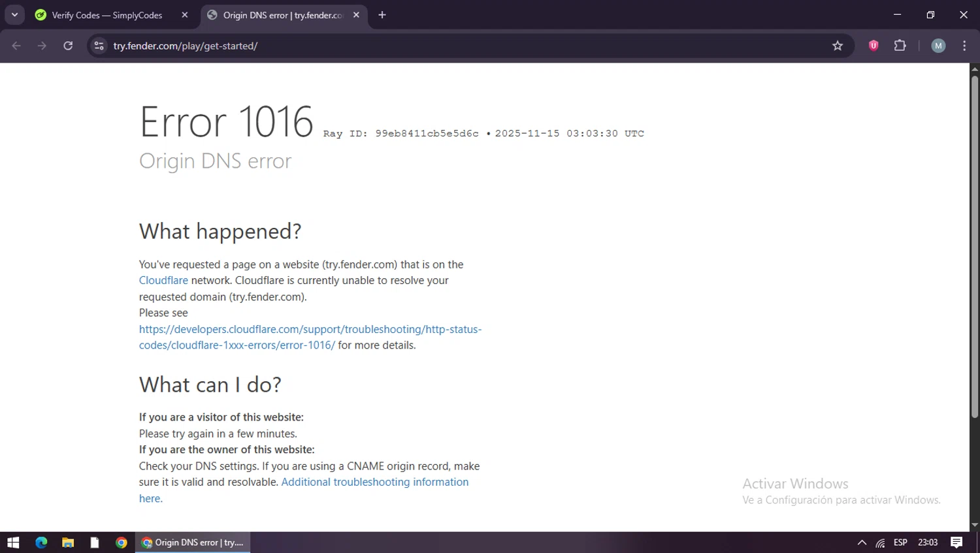Change the ESP keyboard language
The height and width of the screenshot is (553, 980).
tap(900, 543)
